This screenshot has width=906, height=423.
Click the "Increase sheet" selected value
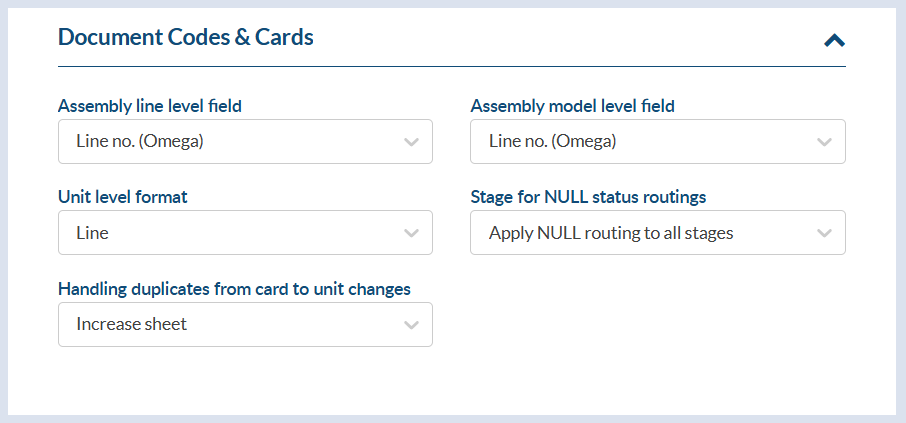(x=131, y=324)
